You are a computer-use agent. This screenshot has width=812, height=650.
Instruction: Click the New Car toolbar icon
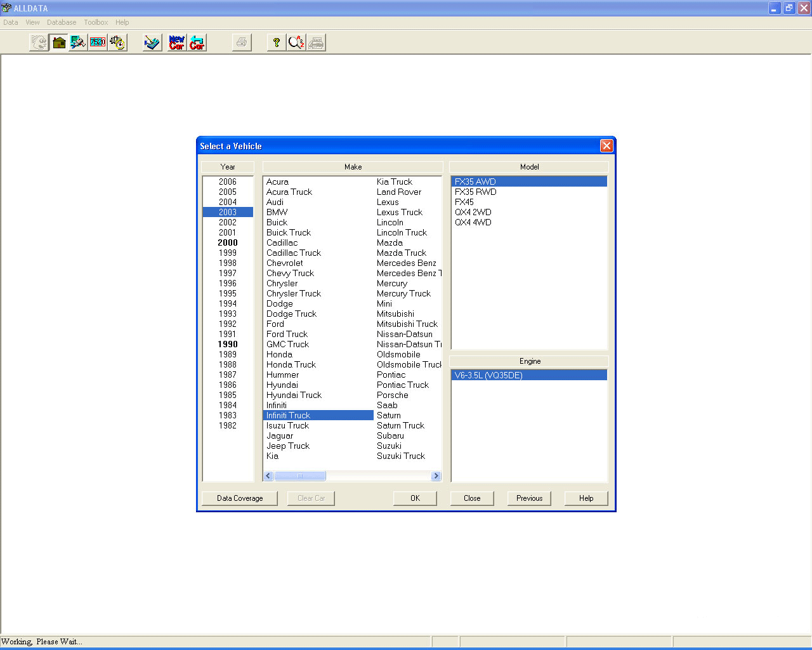(177, 43)
